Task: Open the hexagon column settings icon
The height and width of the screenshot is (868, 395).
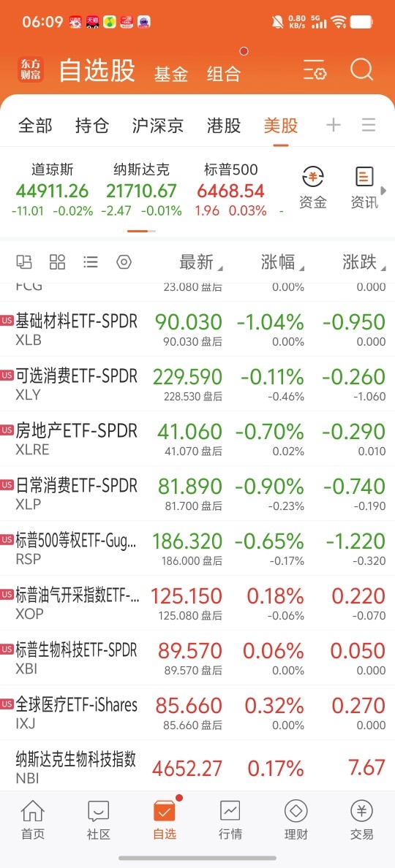Action: point(124,262)
